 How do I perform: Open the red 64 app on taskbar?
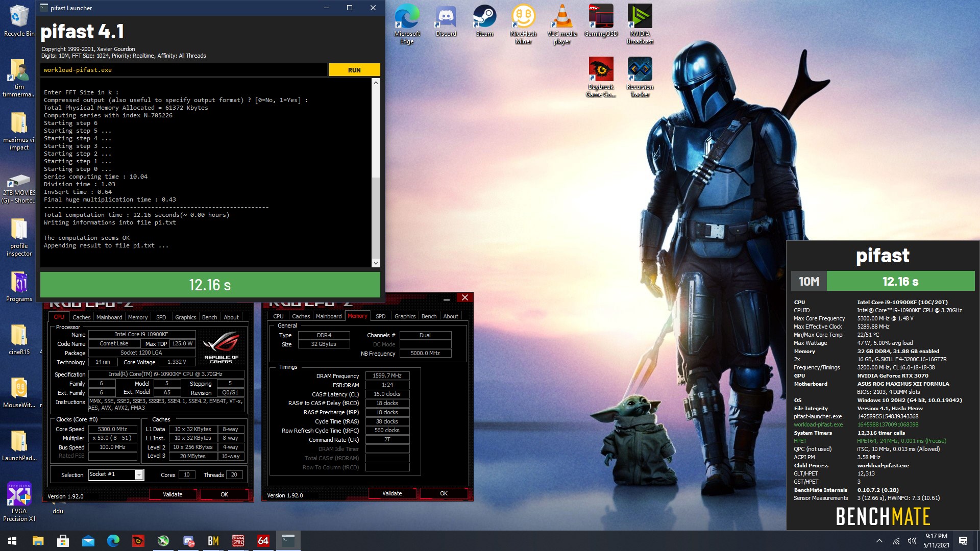(x=263, y=541)
